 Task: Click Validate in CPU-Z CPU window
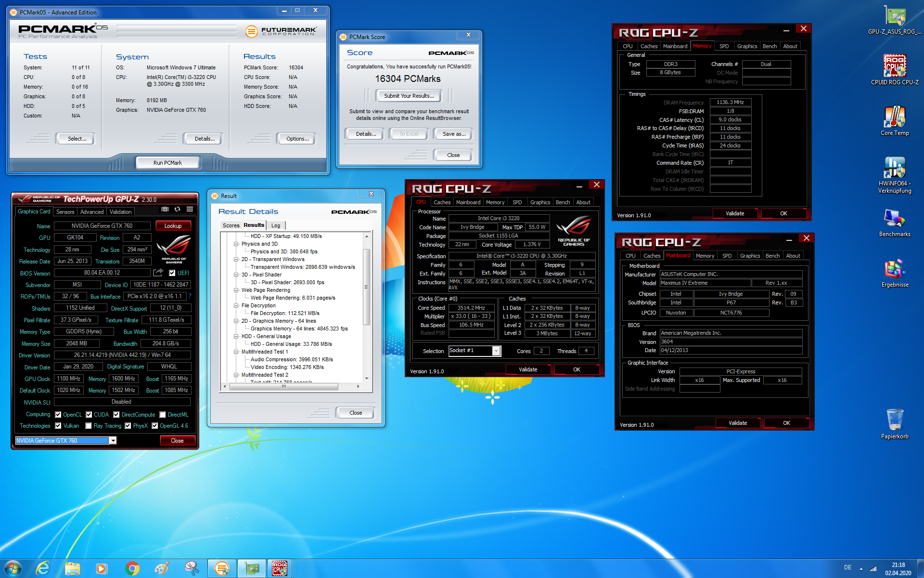click(528, 369)
